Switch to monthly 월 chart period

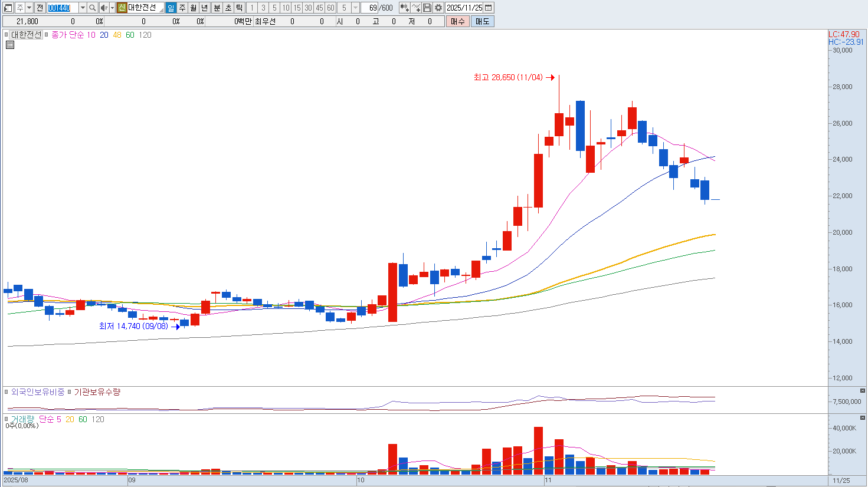pyautogui.click(x=194, y=8)
